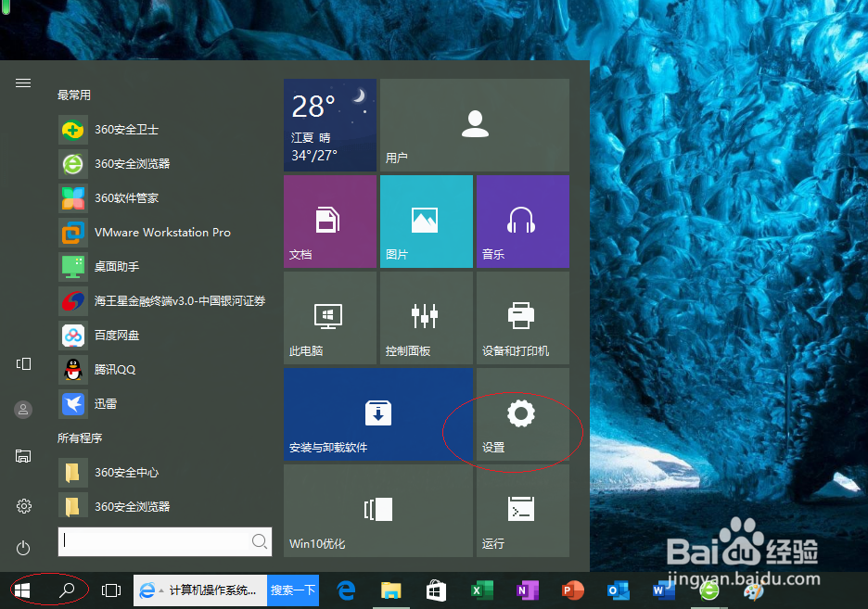Launch Excel from taskbar
The height and width of the screenshot is (609, 868).
(x=481, y=590)
